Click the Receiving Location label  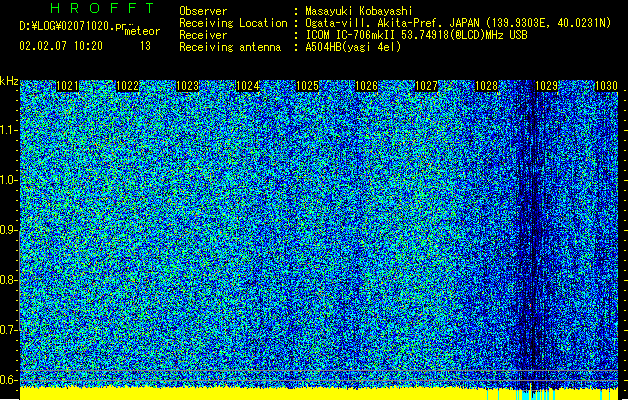click(233, 23)
